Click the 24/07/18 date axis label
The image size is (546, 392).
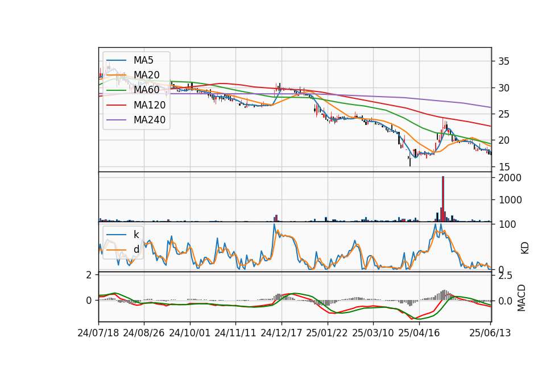coord(98,333)
